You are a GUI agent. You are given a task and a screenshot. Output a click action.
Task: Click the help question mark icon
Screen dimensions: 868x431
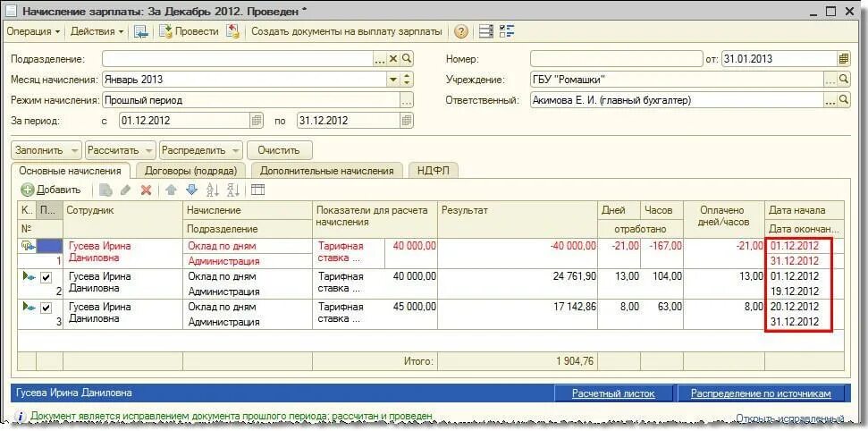coord(460,31)
